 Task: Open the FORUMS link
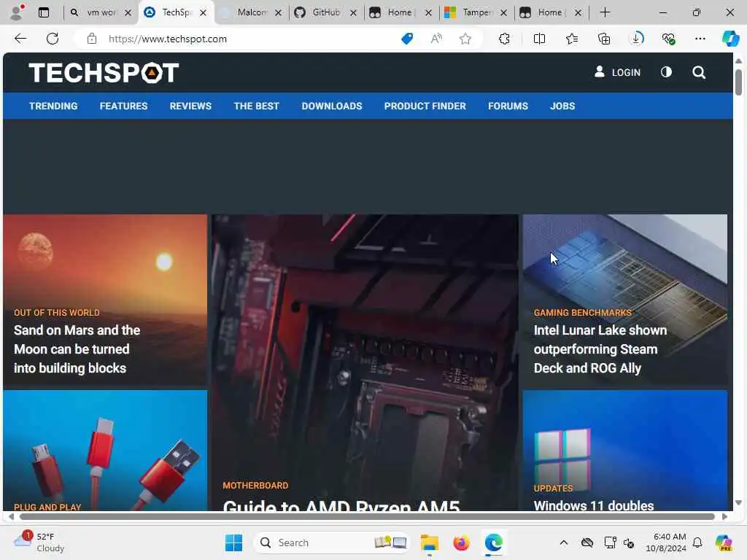508,106
